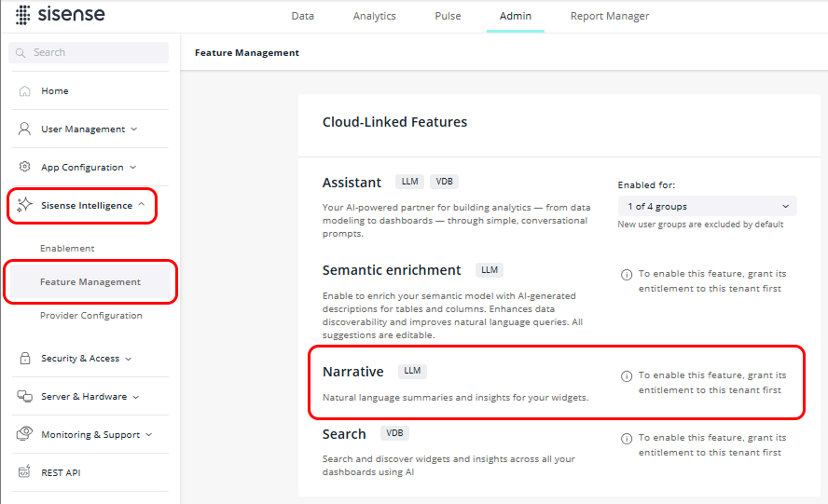Switch to the Analytics tab

375,17
